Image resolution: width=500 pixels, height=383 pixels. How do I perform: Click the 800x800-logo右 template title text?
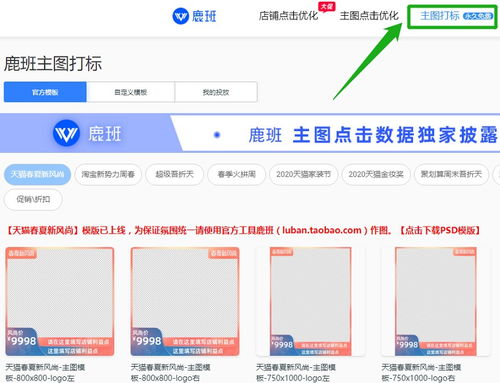click(x=171, y=373)
